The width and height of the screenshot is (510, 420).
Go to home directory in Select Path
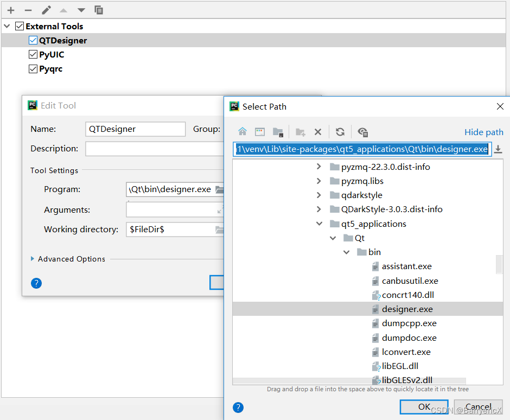tap(243, 132)
